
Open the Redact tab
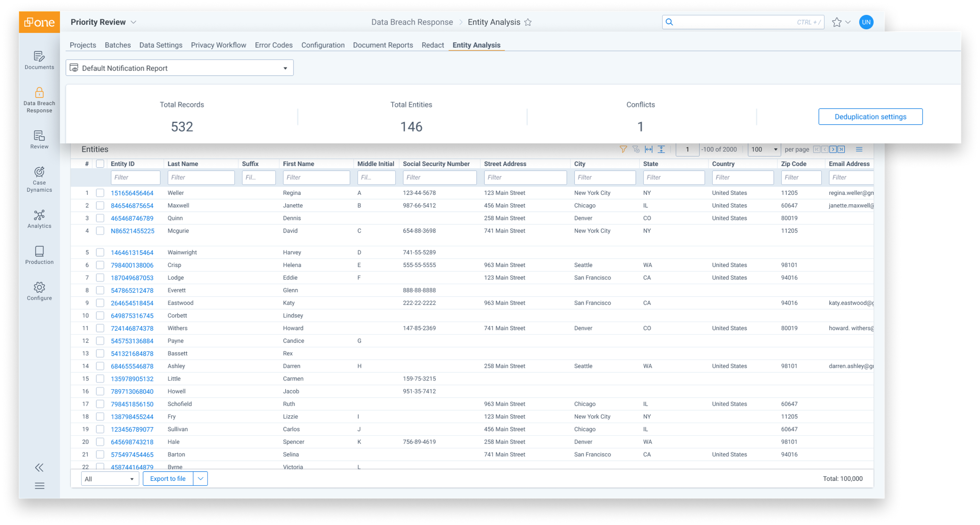tap(433, 45)
